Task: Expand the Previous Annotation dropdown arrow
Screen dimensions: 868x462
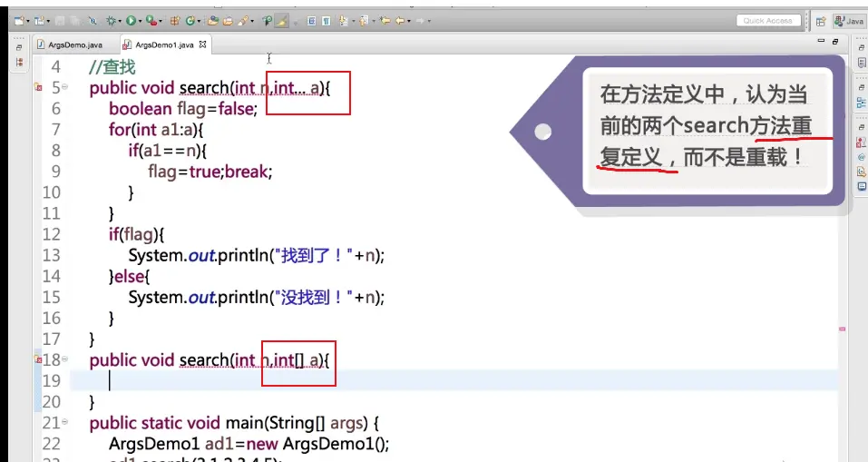Action: 373,21
